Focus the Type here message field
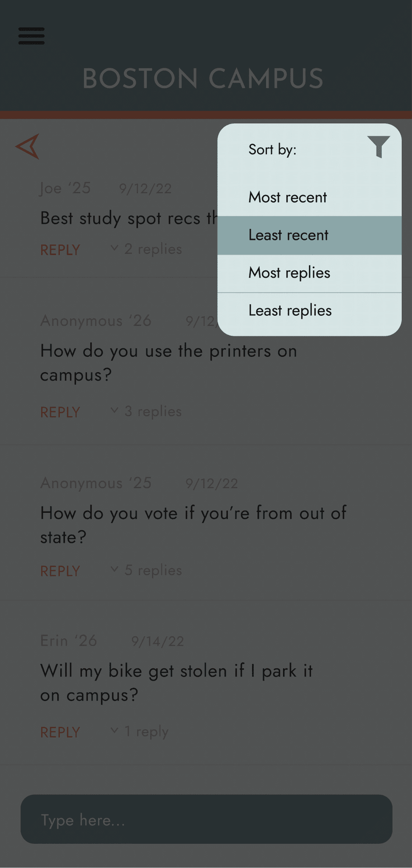 [x=206, y=819]
